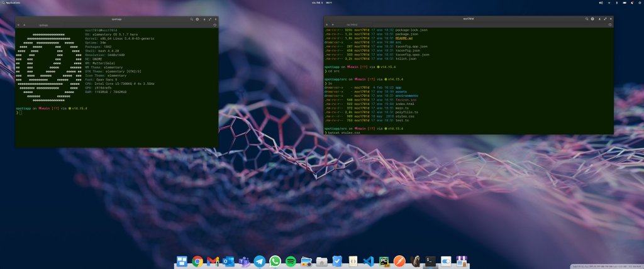Click the date and time in top panel

point(322,3)
